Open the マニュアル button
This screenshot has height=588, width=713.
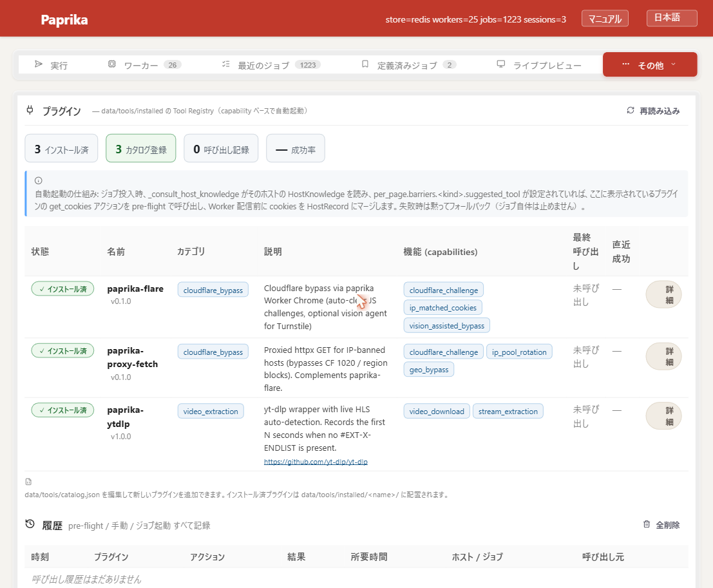click(x=605, y=19)
